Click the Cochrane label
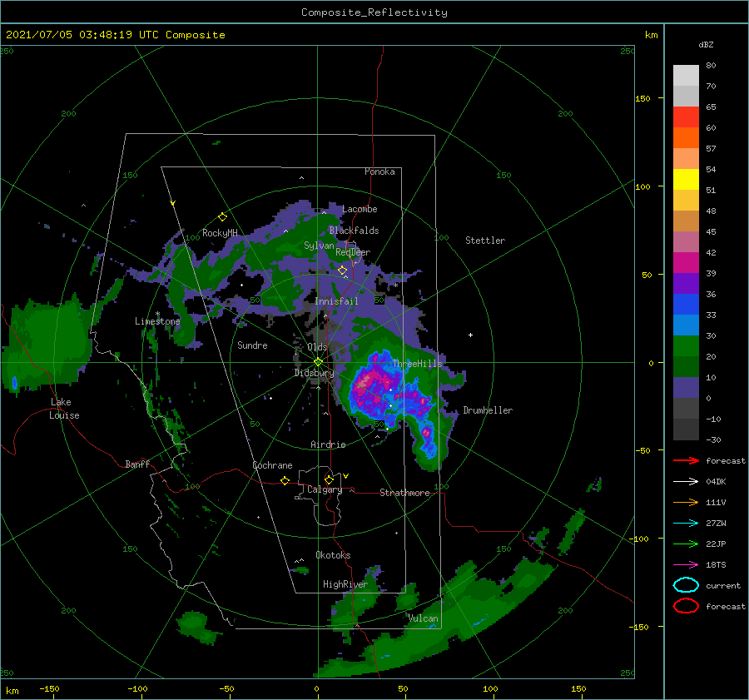The width and height of the screenshot is (749, 700). click(272, 465)
